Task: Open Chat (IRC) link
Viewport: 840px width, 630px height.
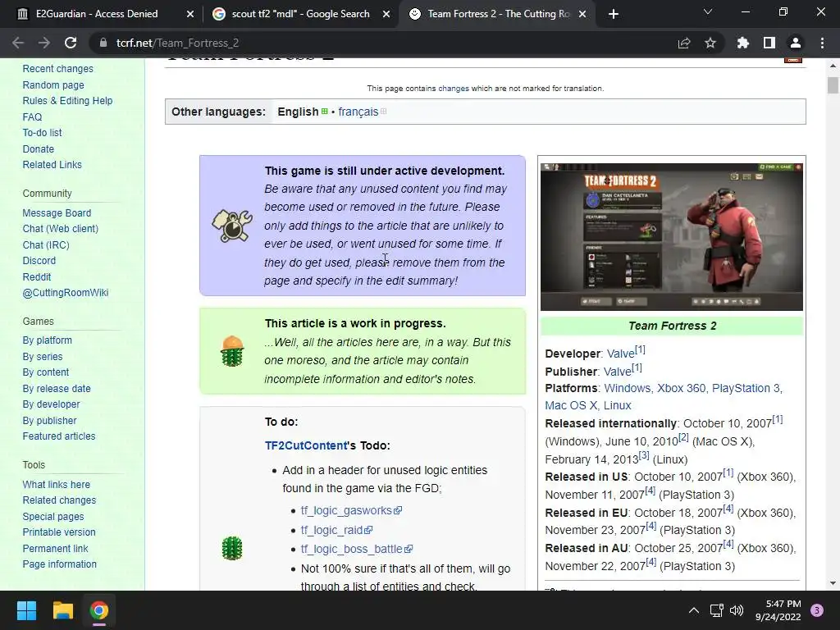Action: [x=46, y=244]
